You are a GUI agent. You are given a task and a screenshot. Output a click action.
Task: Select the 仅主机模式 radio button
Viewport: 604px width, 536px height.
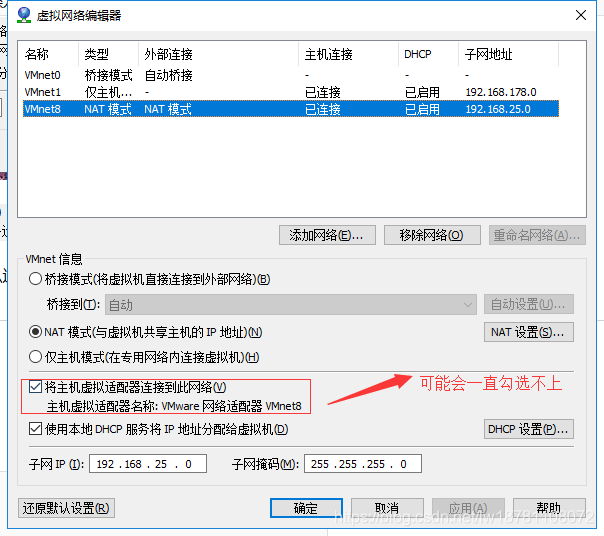[35, 357]
